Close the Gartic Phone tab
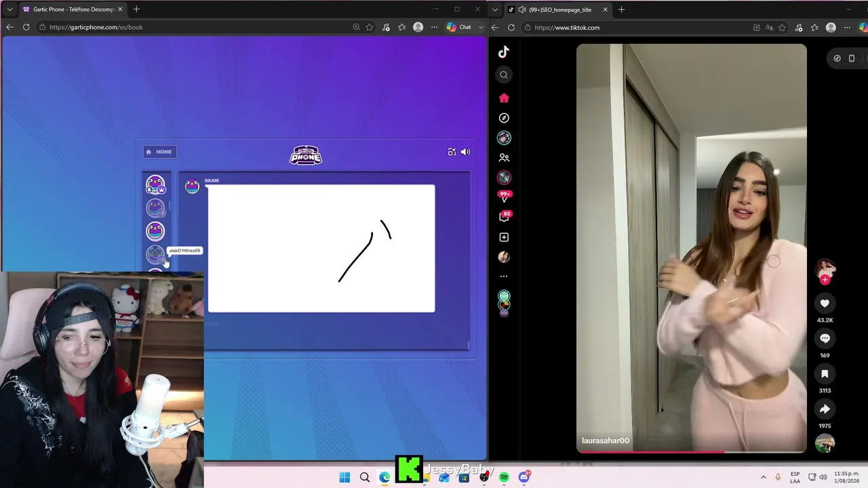Screen dimensions: 868x488 click(x=120, y=9)
